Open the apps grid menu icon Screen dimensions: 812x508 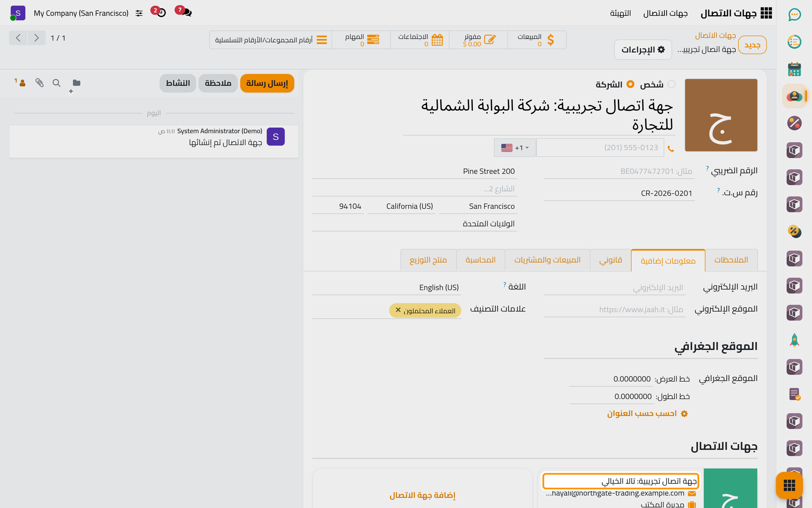tap(766, 13)
